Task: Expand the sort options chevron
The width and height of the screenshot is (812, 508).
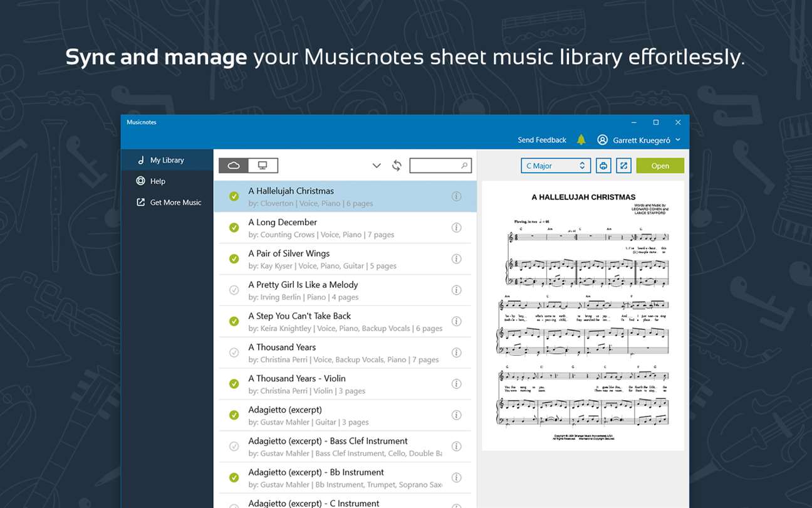Action: click(377, 166)
